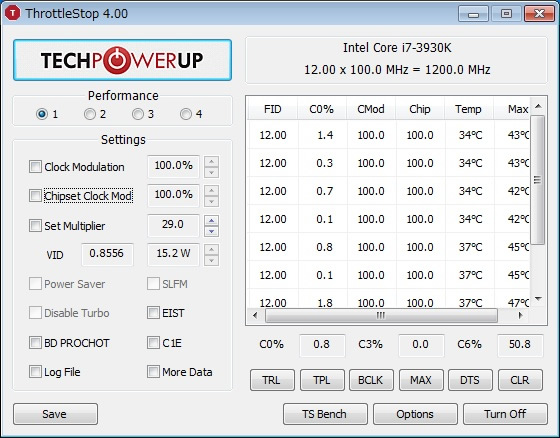
Task: Click Clock Modulation down arrow
Action: click(211, 173)
